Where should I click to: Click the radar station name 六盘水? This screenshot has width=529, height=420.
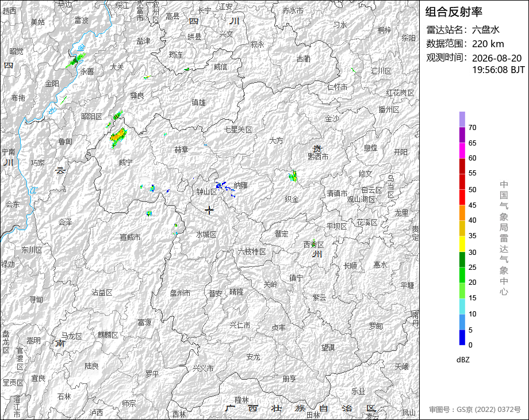point(485,30)
